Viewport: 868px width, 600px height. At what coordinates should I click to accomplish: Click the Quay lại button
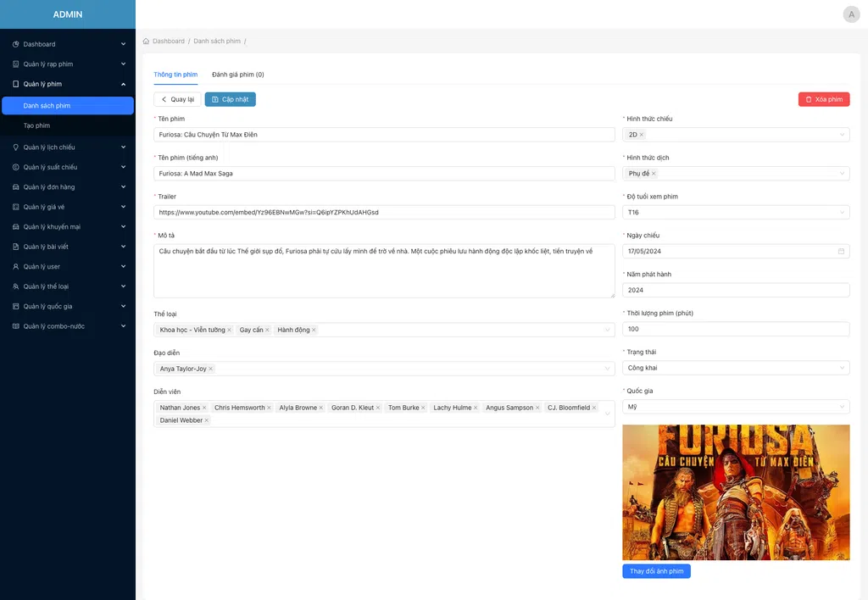(177, 100)
